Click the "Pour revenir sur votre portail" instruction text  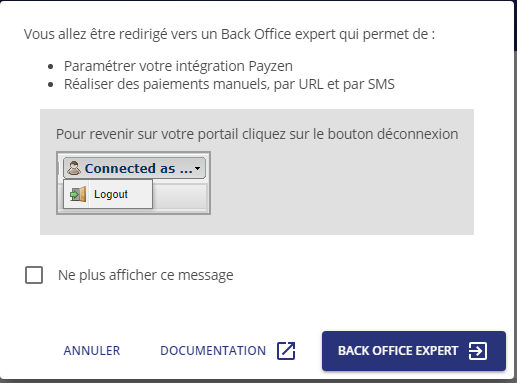coord(257,134)
